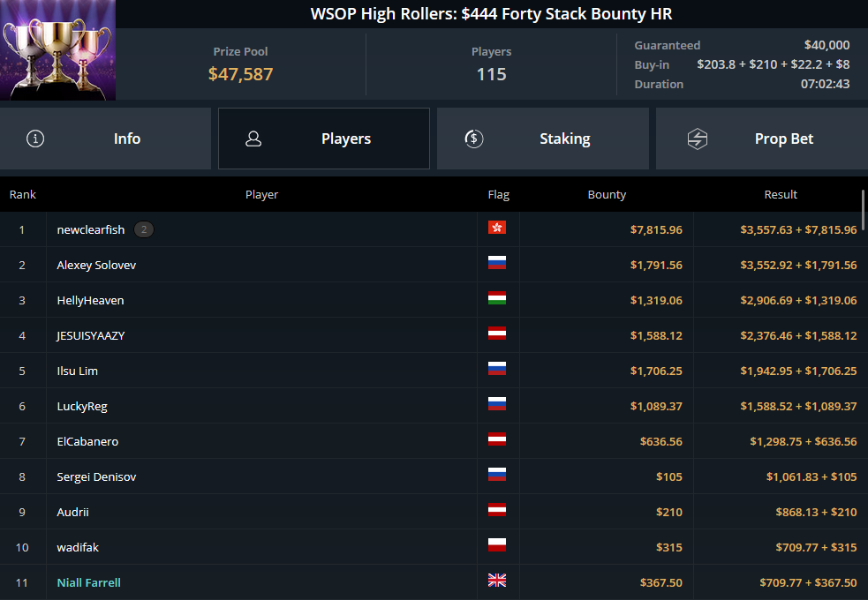Click the trophy tournament image
This screenshot has width=868, height=600.
57,50
